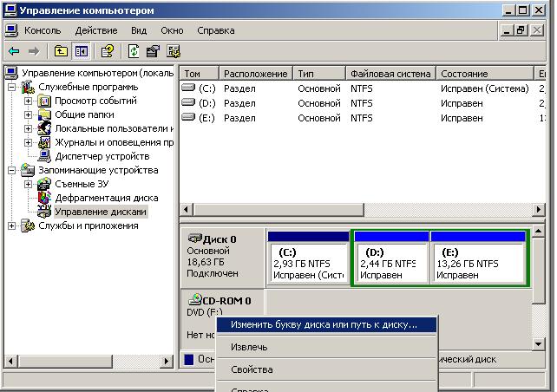Image resolution: width=557 pixels, height=392 pixels.
Task: Click the drive icon in the (E:) row
Action: (x=188, y=117)
